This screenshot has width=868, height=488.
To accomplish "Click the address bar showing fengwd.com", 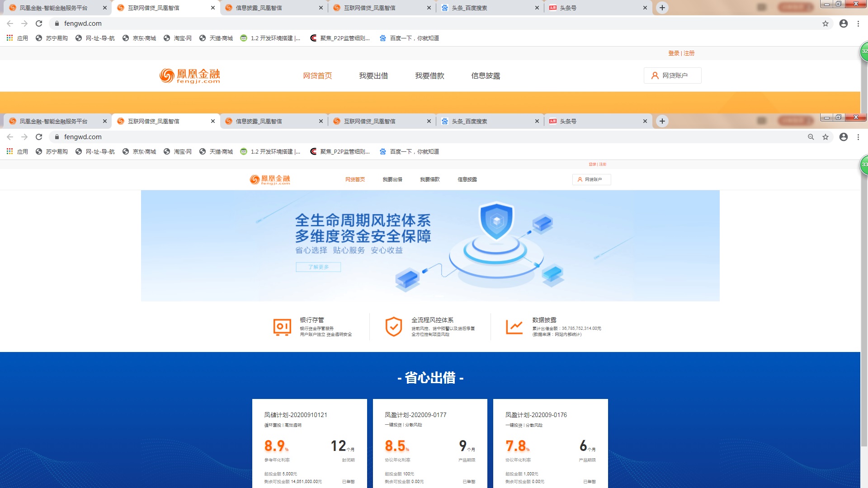I will click(83, 136).
